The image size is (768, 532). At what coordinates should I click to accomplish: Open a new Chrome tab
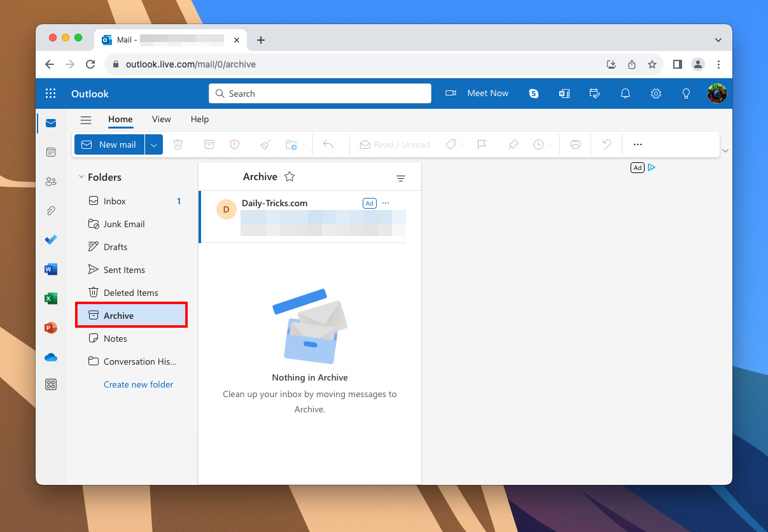[260, 40]
